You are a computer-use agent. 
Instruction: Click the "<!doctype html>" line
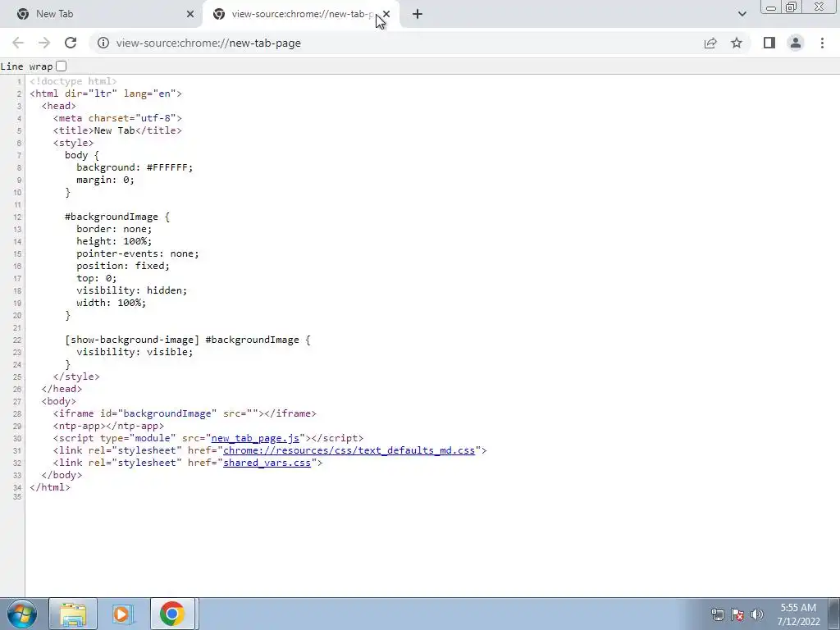tap(73, 81)
